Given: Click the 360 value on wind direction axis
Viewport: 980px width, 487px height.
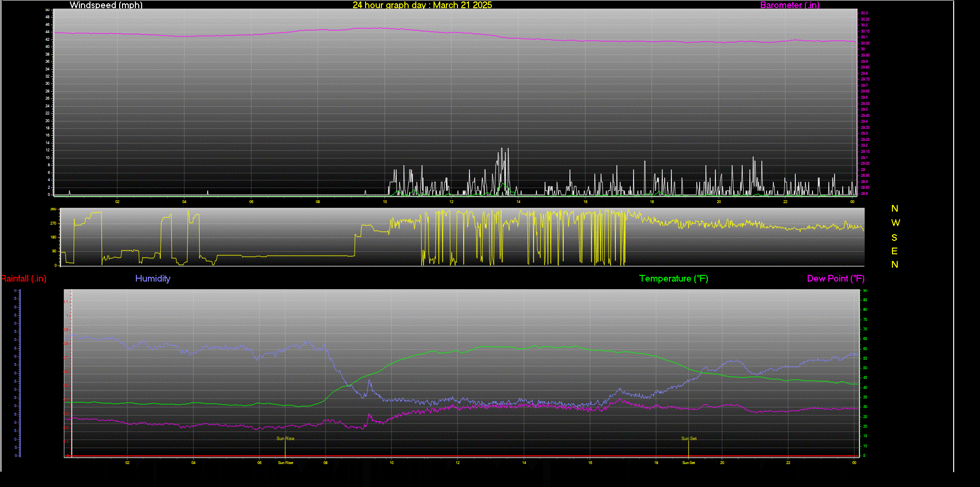Looking at the screenshot, I should pos(53,209).
